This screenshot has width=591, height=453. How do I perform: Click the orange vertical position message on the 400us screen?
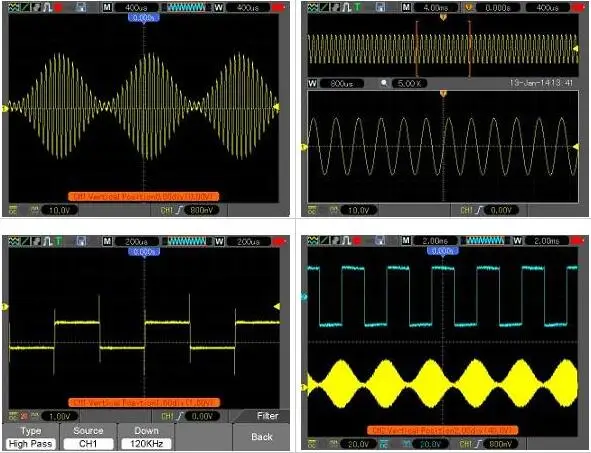click(x=144, y=196)
